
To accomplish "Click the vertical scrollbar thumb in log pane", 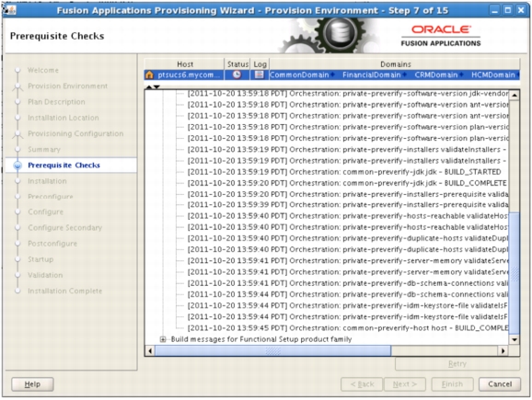I will tap(515, 273).
